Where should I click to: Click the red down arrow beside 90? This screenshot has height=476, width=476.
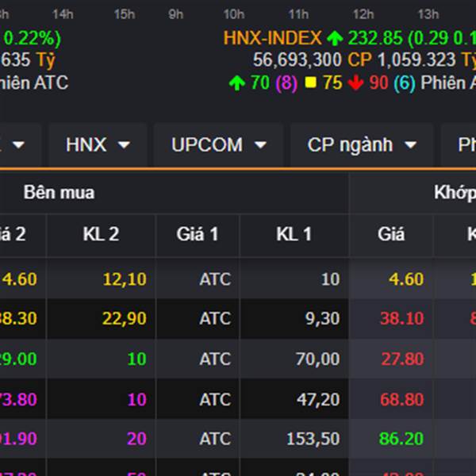355,83
